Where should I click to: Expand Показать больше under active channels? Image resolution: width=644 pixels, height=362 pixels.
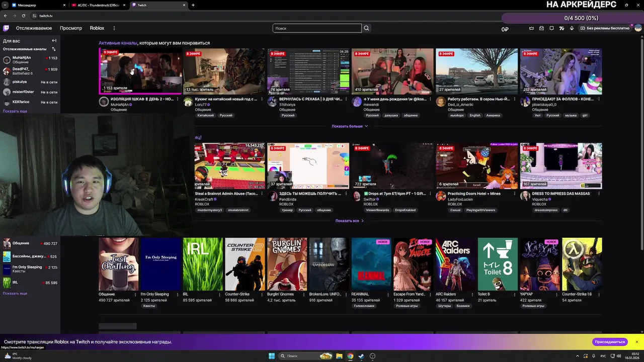coord(350,126)
